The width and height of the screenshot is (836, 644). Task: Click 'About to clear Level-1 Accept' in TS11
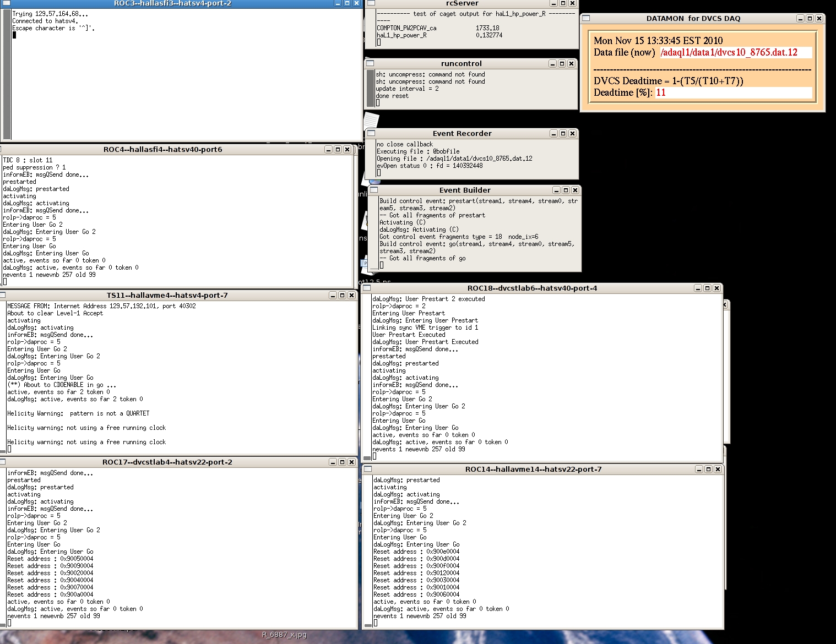pos(55,313)
